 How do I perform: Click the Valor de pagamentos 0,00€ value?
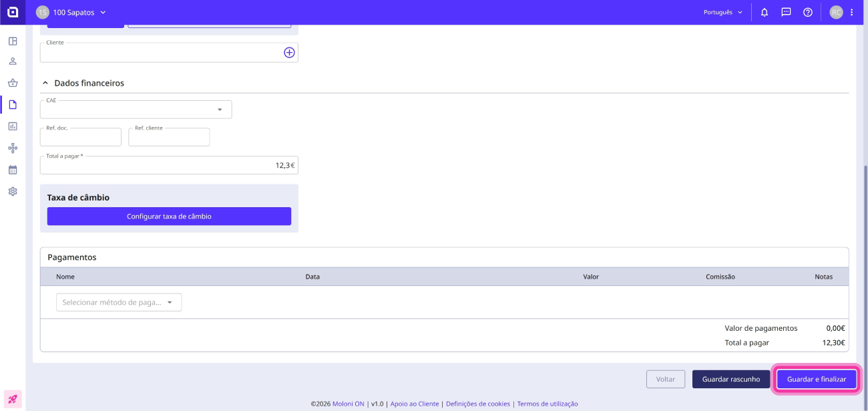pos(835,328)
